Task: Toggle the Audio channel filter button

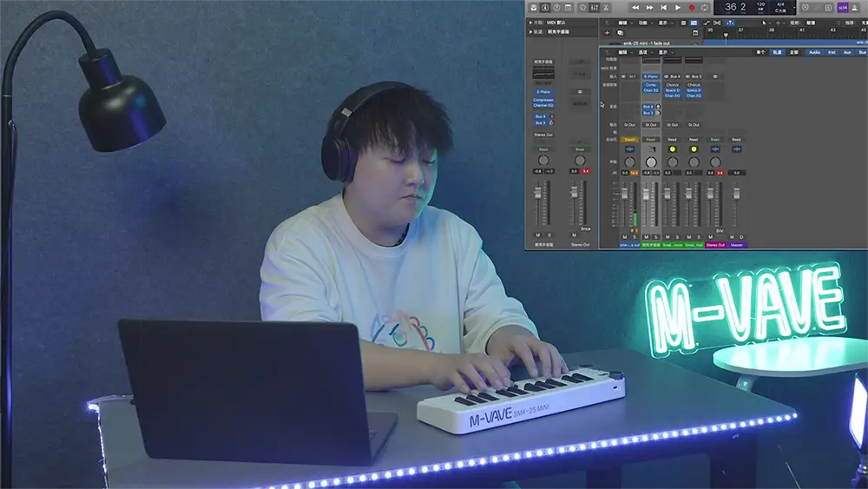Action: (x=815, y=53)
